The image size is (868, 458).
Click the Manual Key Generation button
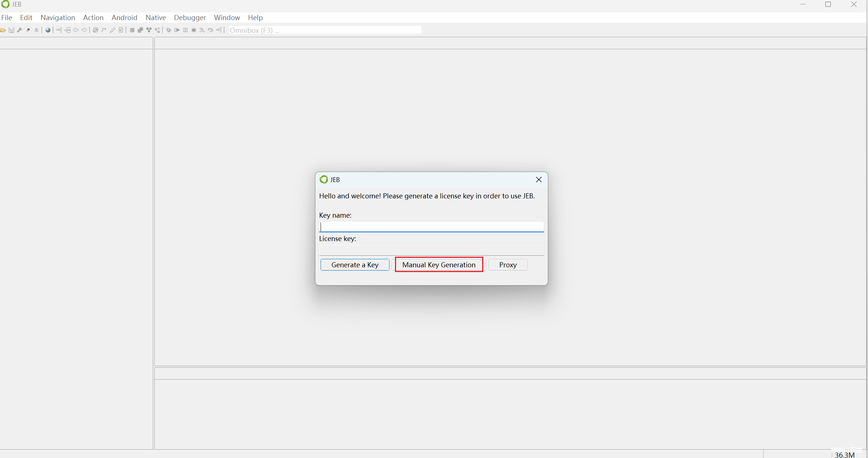point(439,265)
